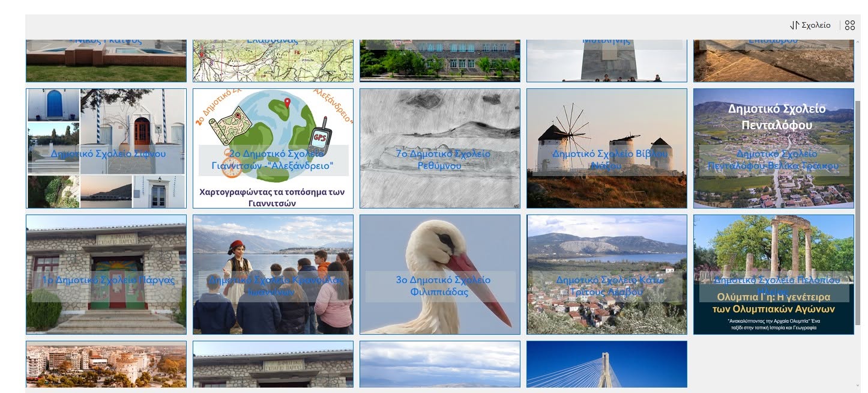Open the brick fountain courtyard thumbnail
The width and height of the screenshot is (868, 393).
[x=106, y=61]
